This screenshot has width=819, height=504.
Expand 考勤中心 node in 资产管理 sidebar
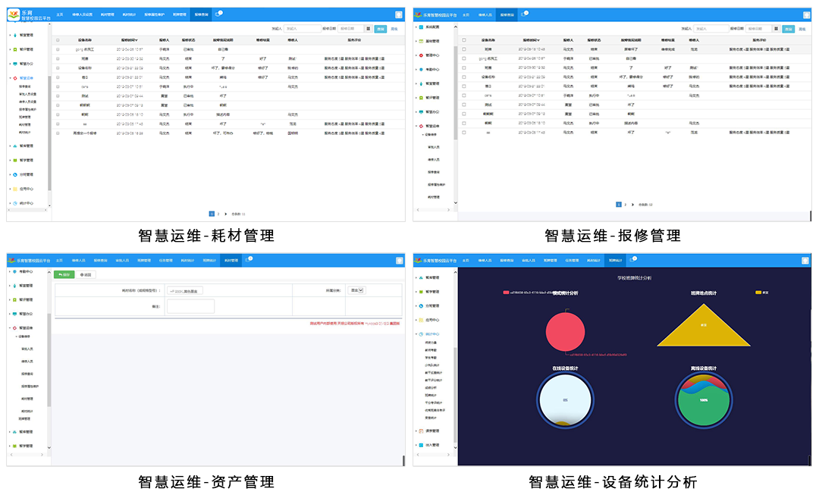coord(10,271)
